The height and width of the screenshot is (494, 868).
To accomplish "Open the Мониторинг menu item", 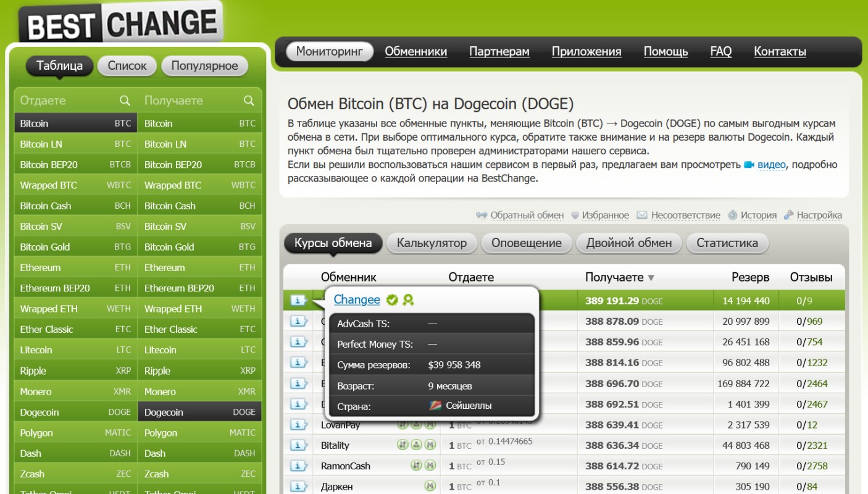I will pos(330,52).
